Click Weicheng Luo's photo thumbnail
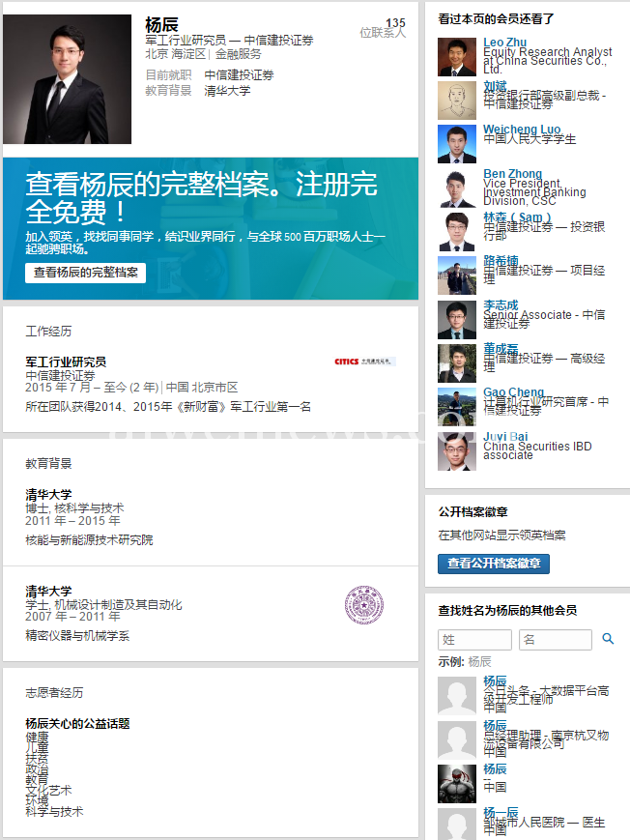The height and width of the screenshot is (840, 630). coord(457,144)
